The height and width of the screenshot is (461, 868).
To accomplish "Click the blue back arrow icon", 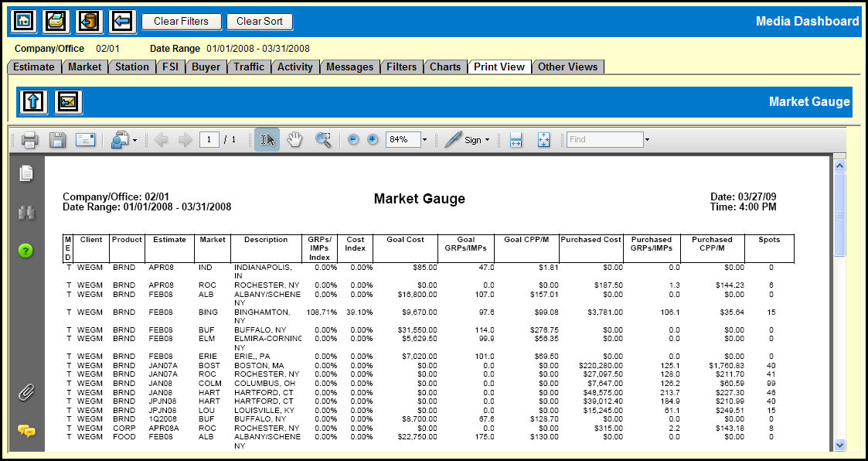I will (122, 21).
